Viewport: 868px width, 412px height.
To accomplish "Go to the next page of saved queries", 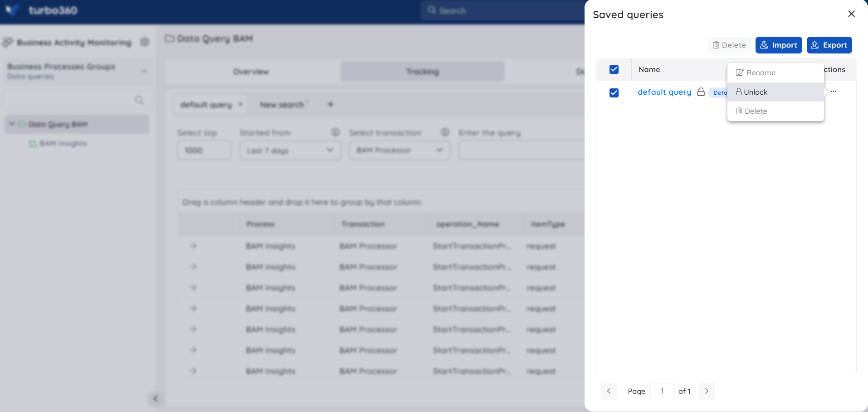I will (x=707, y=391).
